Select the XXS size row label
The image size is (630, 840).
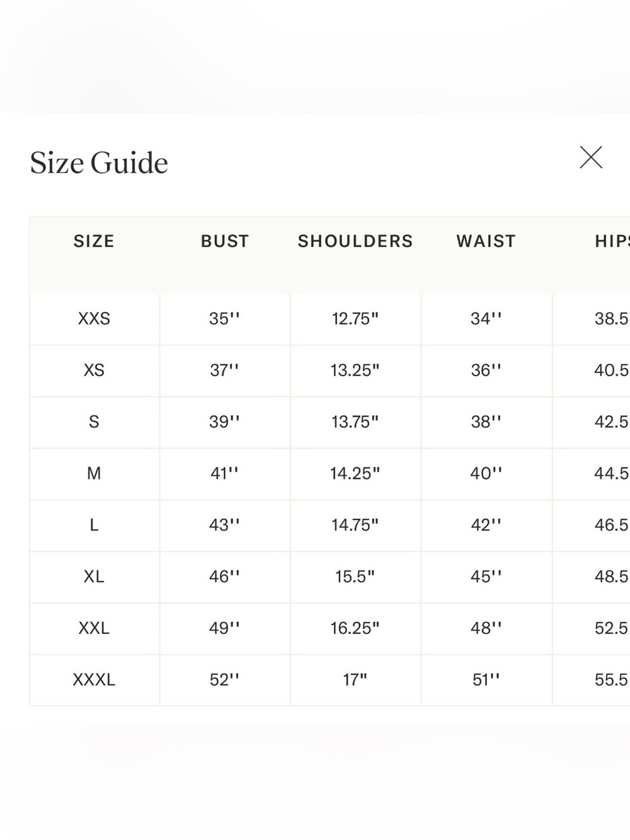coord(94,319)
